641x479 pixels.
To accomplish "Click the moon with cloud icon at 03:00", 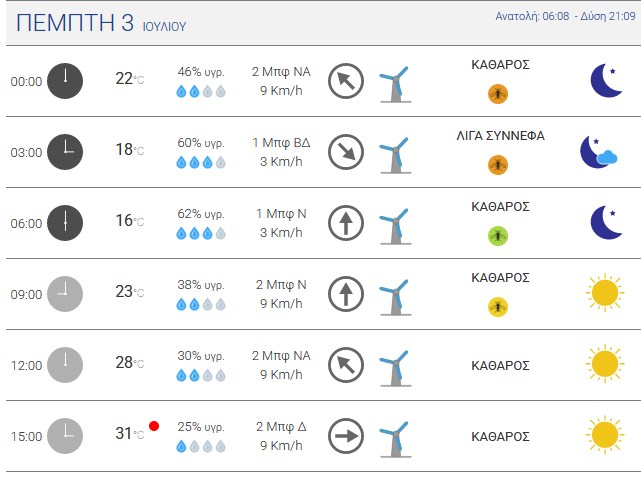I will click(x=598, y=152).
